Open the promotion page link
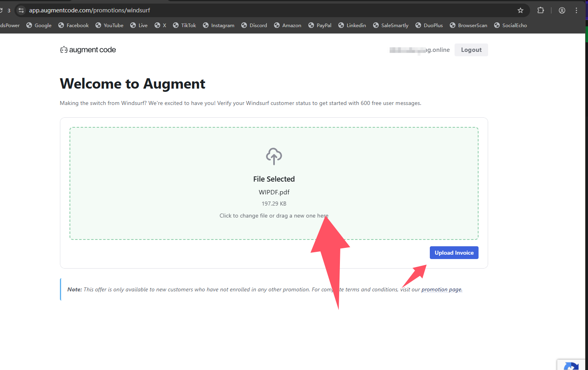 click(x=442, y=290)
